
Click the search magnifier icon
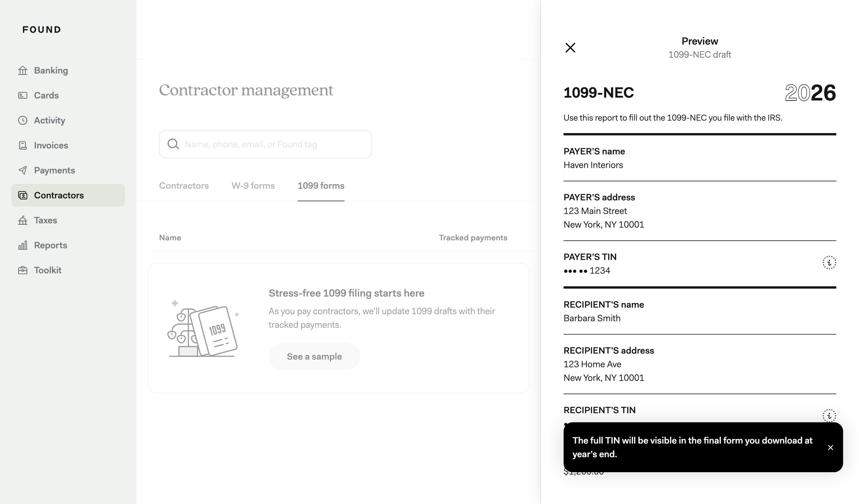point(173,144)
